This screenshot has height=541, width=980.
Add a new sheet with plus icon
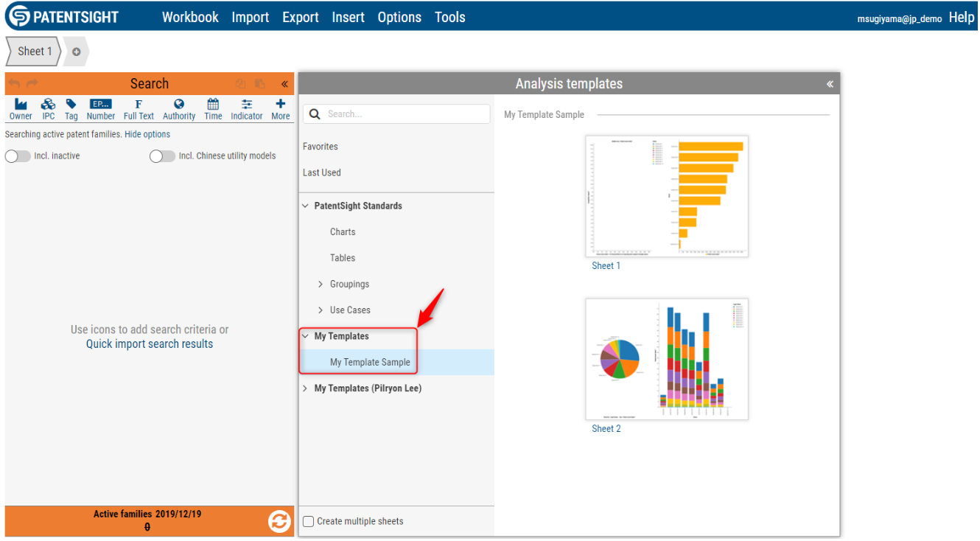[77, 52]
